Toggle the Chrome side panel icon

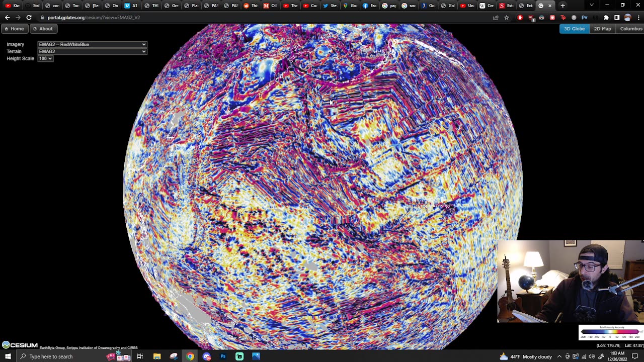pos(617,18)
